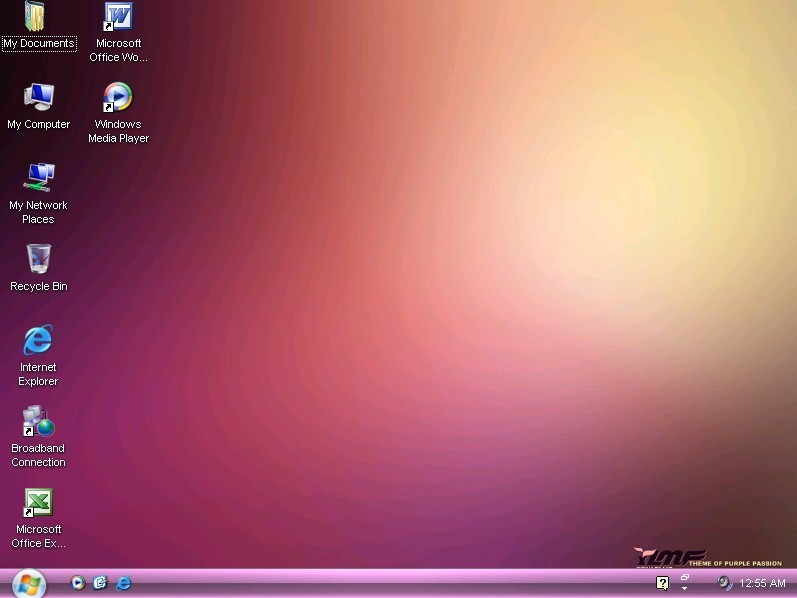Click Internet Explorer icon in Quick Launch
Image resolution: width=797 pixels, height=598 pixels.
123,583
